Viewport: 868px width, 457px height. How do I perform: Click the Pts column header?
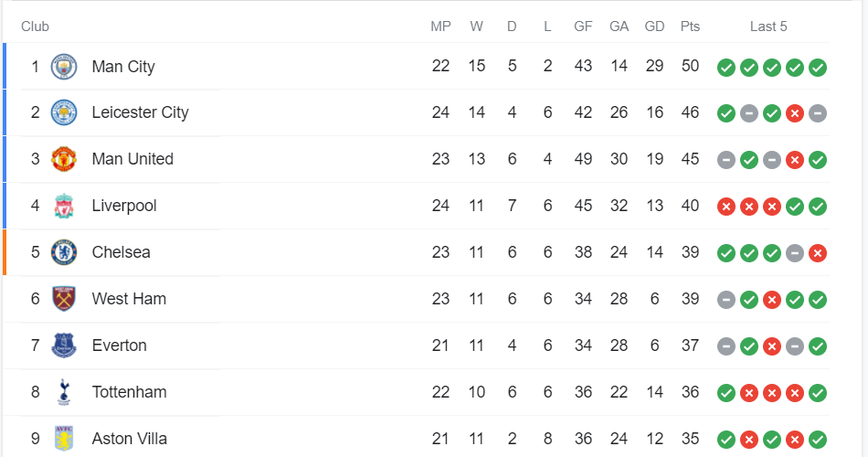pyautogui.click(x=690, y=27)
